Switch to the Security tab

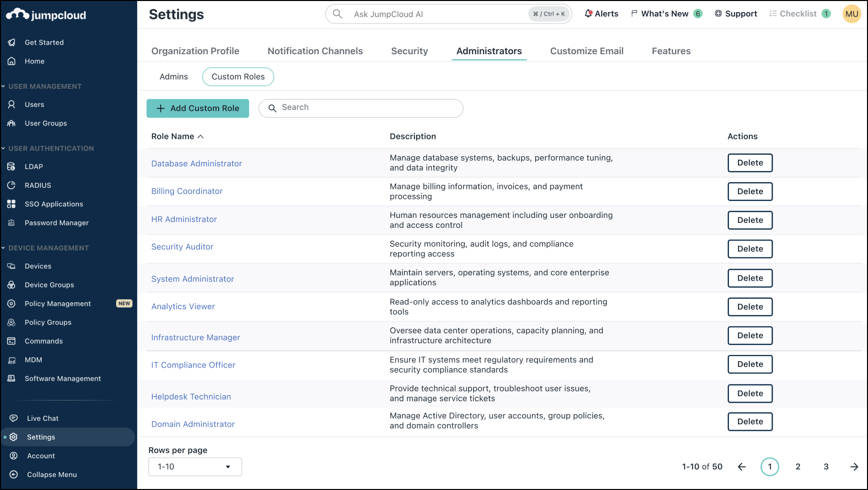coord(409,51)
